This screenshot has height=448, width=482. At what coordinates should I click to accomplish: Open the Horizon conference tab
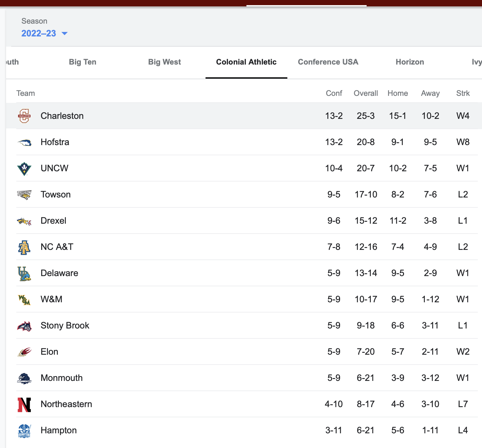pyautogui.click(x=410, y=62)
